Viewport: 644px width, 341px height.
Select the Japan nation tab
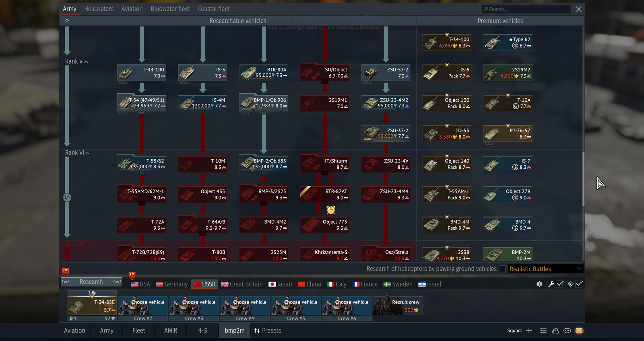280,284
